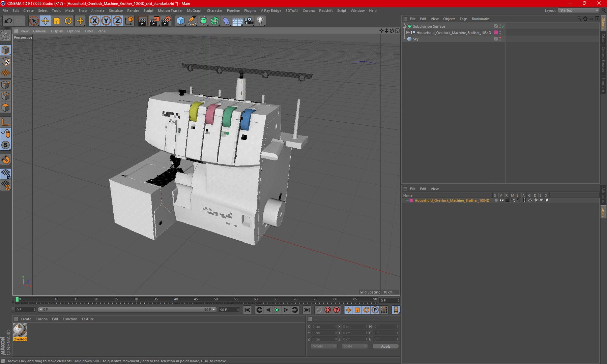Select Texture mode in left toolbar

point(6,62)
